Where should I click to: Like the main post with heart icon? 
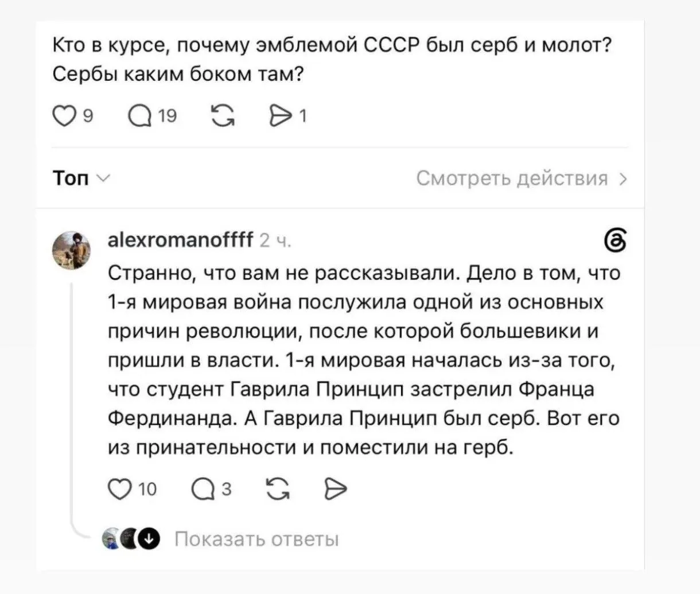pyautogui.click(x=64, y=117)
